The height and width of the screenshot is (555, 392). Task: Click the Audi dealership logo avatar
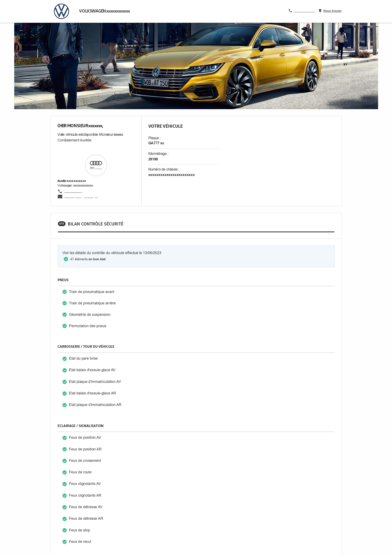click(96, 165)
